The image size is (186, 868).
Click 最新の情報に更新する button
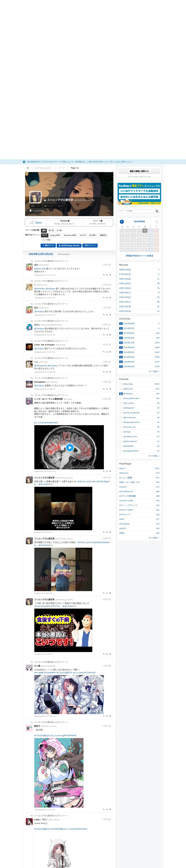coord(139,171)
